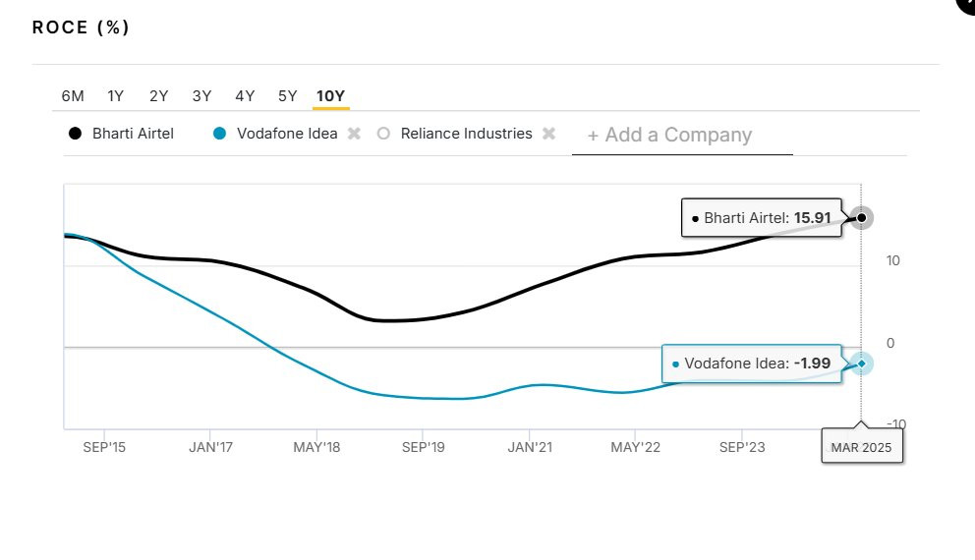The width and height of the screenshot is (975, 560).
Task: Click the Reliance Industries legend label
Action: (x=466, y=134)
